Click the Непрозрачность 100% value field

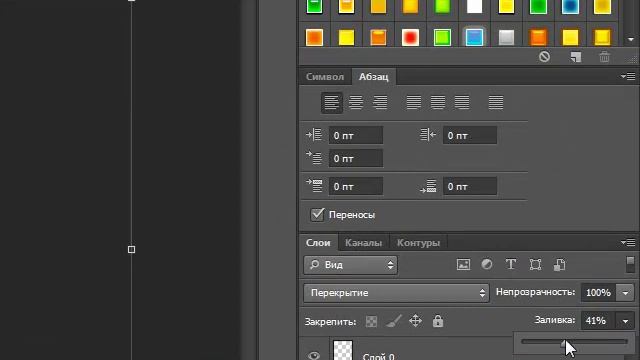coord(599,293)
